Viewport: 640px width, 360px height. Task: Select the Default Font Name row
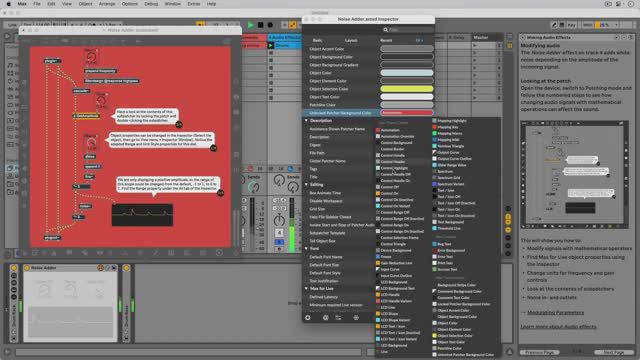click(339, 257)
